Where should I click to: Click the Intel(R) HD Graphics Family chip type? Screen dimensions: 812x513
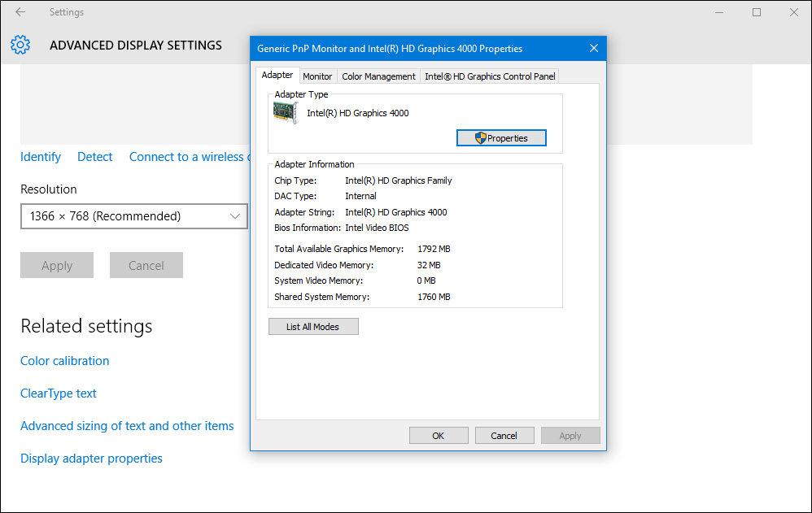(398, 180)
